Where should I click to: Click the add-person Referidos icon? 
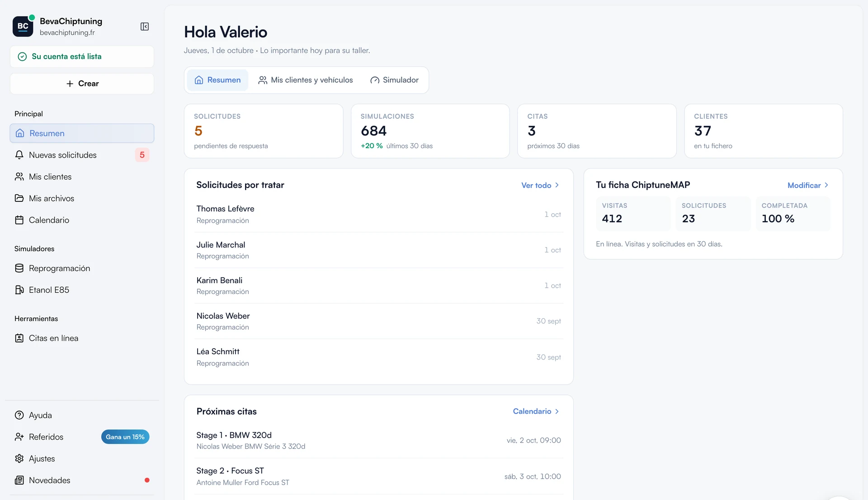coord(19,437)
